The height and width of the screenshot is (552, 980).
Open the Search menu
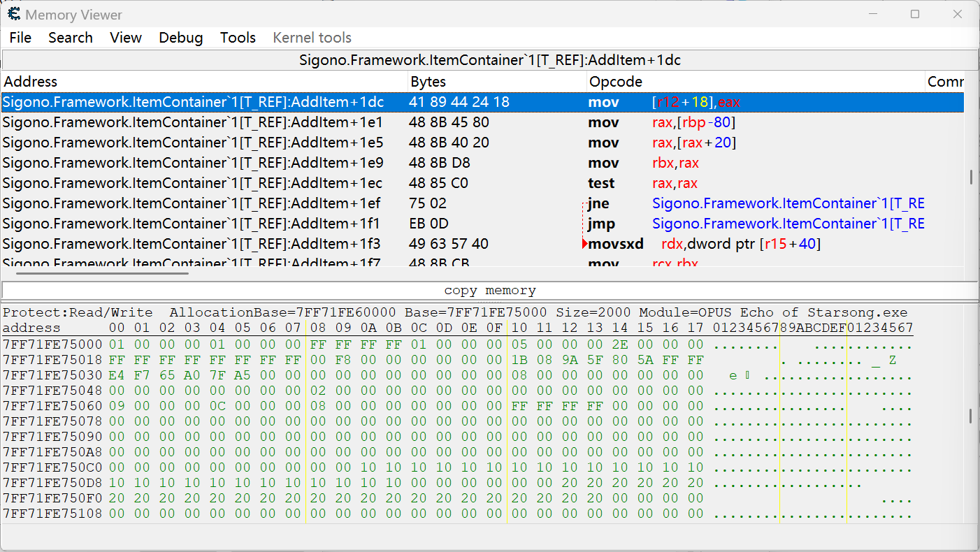[70, 38]
